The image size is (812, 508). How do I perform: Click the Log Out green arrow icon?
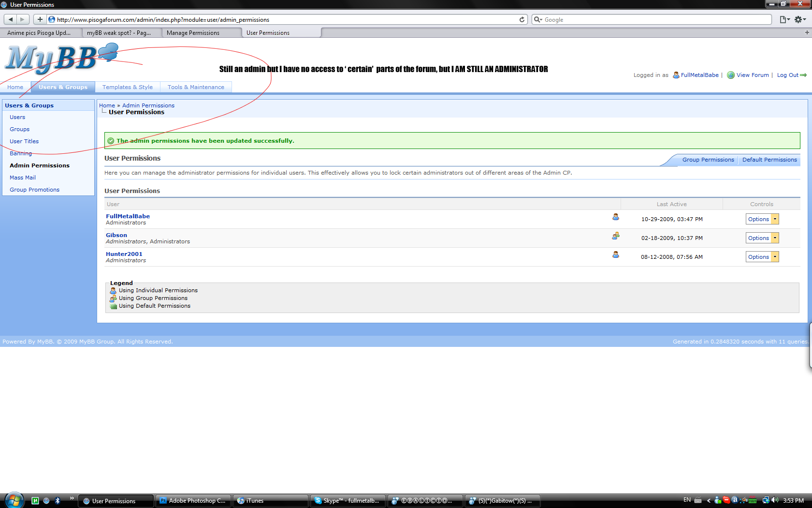pos(803,75)
